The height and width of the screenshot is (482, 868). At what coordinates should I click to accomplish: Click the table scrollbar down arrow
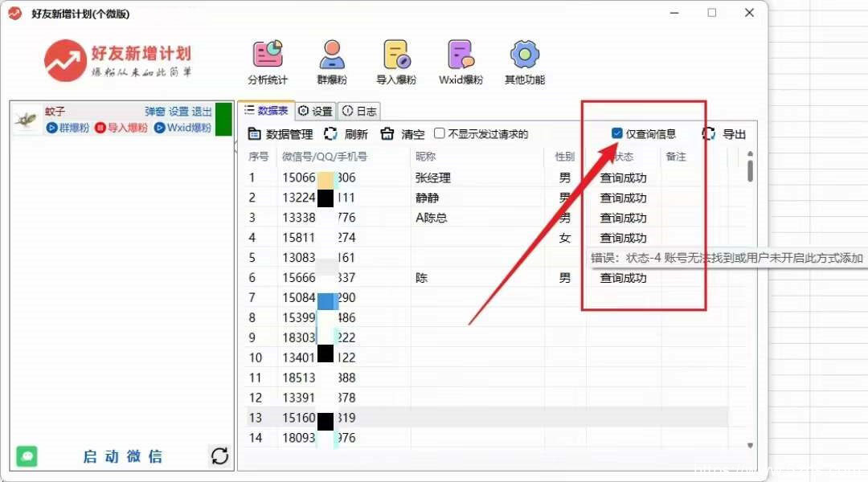click(x=751, y=444)
